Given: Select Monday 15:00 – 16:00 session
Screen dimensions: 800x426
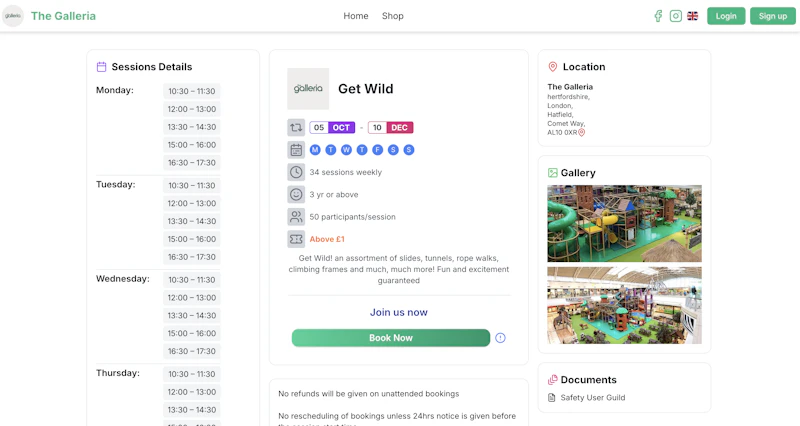Looking at the screenshot, I should coord(192,145).
